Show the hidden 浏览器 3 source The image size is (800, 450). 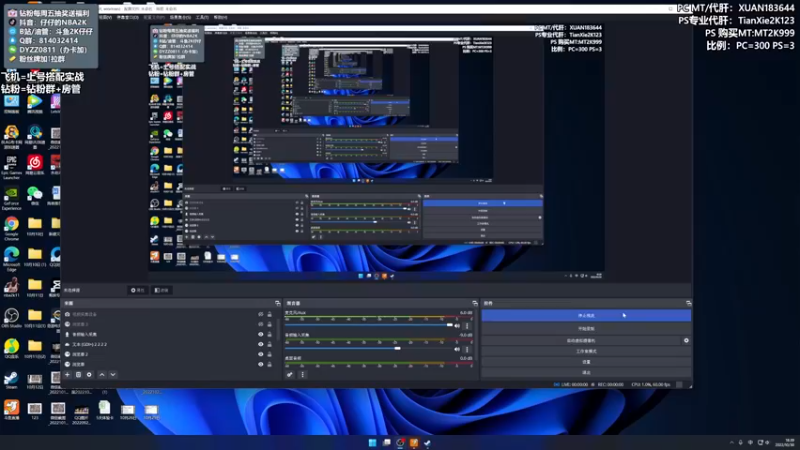tap(261, 324)
